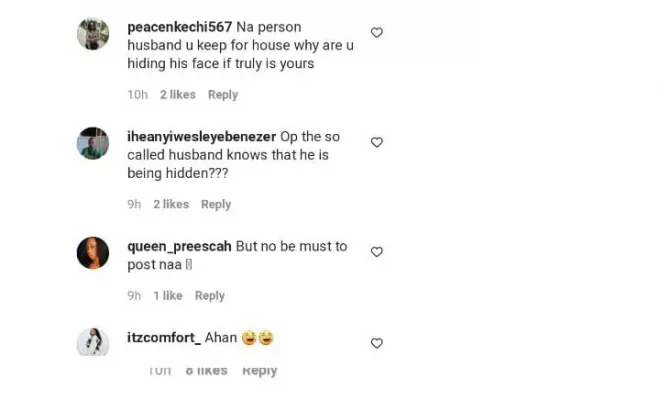View the 2 likes on iheanyiwesleyebenezer's comment
660x400 pixels.
click(x=171, y=204)
